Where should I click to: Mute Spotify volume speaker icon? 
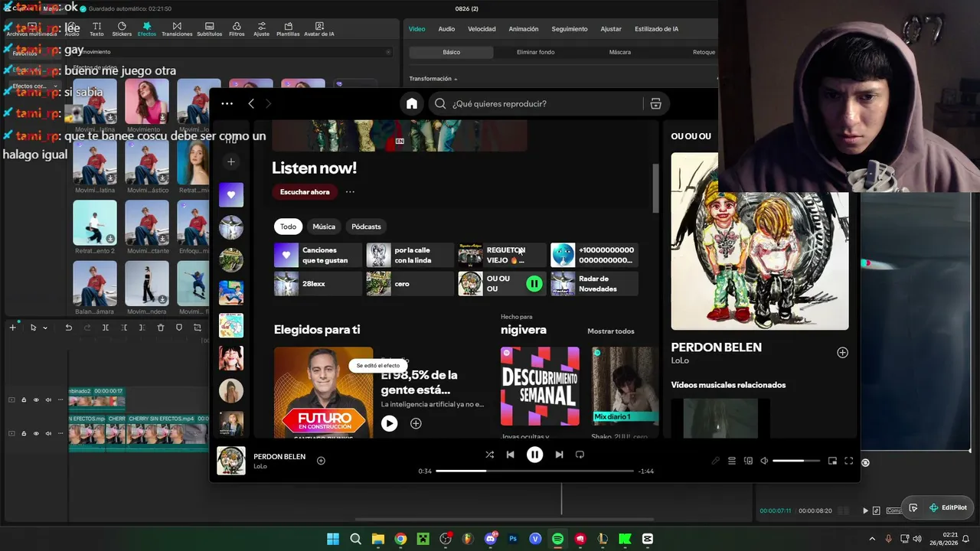coord(764,461)
